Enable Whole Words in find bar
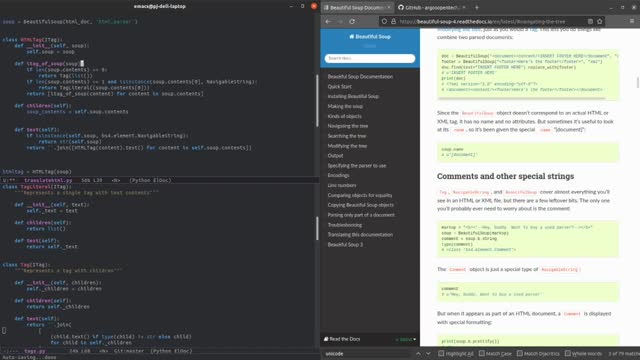 point(584,353)
